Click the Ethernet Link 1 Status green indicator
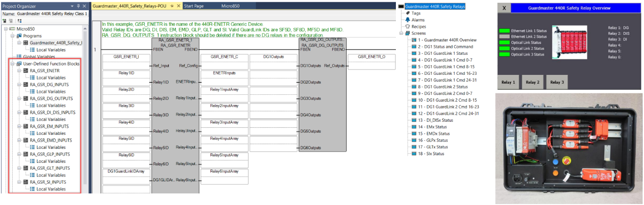Image resolution: width=644 pixels, height=205 pixels. [504, 30]
